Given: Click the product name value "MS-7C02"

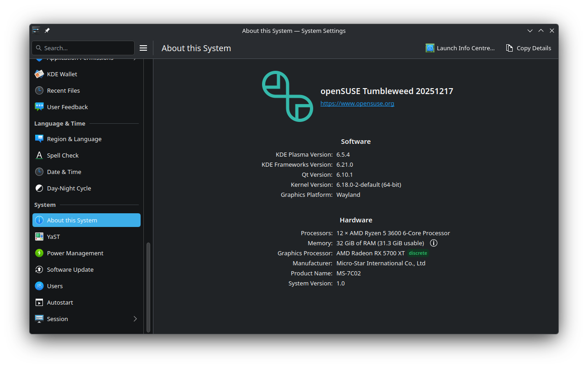Looking at the screenshot, I should click(349, 273).
